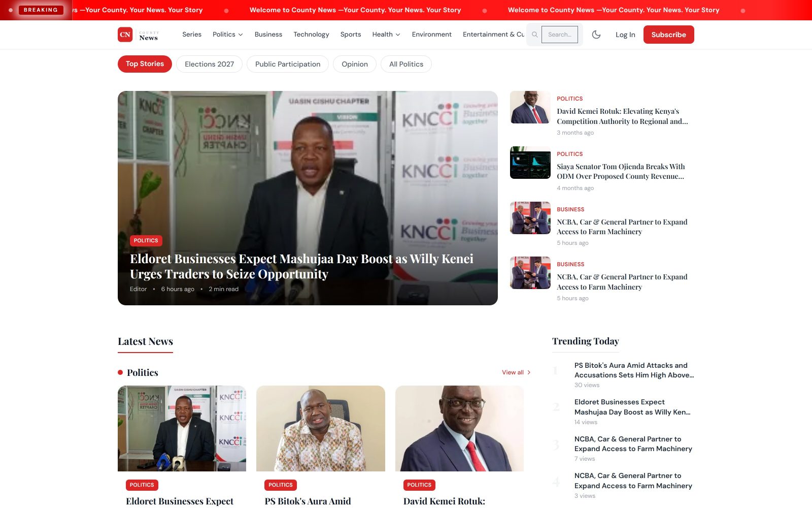Viewport: 812px width, 508px height.
Task: Click the Log In link
Action: 625,35
